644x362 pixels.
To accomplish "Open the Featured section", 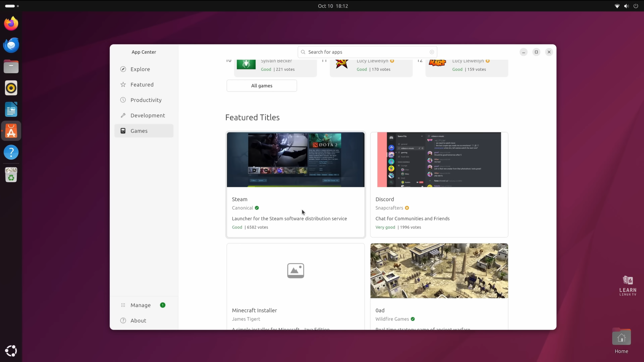I will click(144, 84).
